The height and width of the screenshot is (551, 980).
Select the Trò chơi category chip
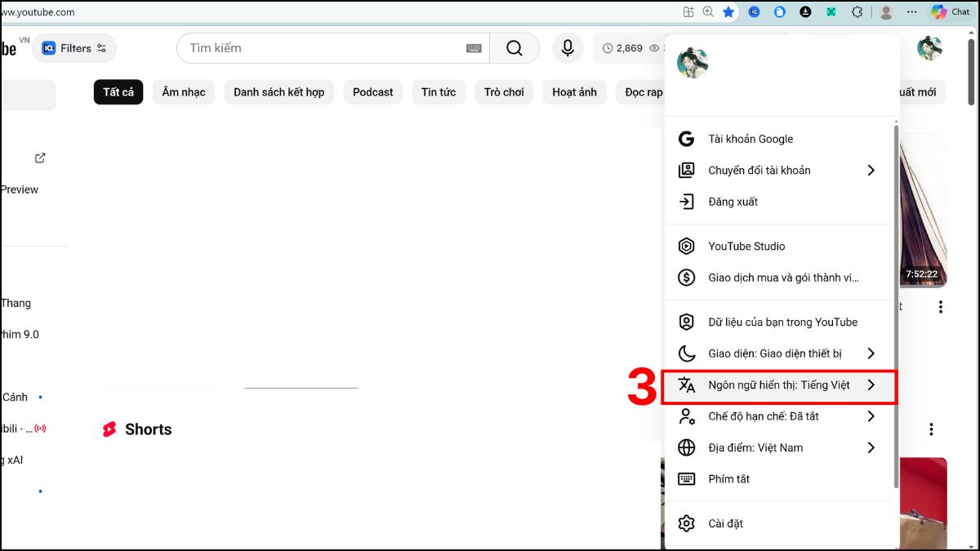(x=504, y=92)
